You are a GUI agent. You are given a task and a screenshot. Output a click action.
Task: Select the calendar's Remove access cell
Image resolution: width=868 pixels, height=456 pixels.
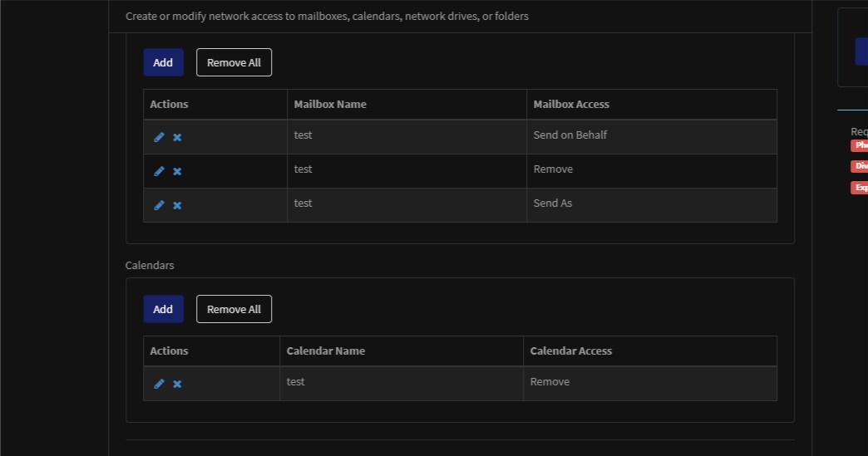tap(550, 382)
